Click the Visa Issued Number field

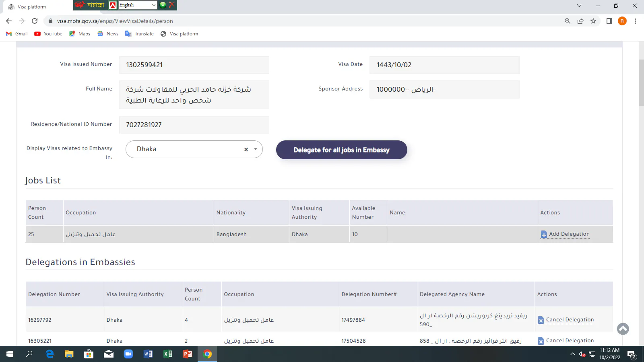click(x=194, y=65)
